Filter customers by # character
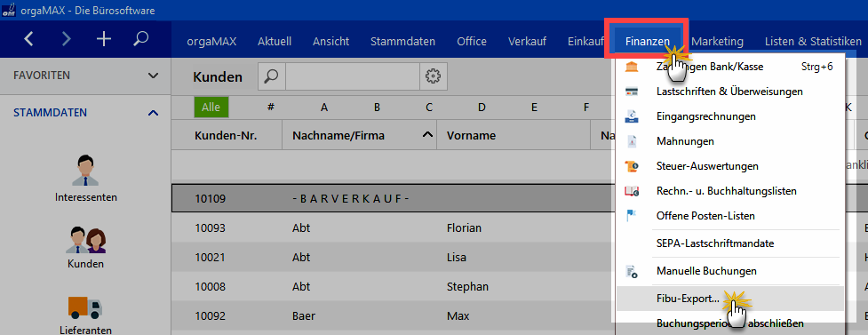The width and height of the screenshot is (868, 335). [x=271, y=108]
